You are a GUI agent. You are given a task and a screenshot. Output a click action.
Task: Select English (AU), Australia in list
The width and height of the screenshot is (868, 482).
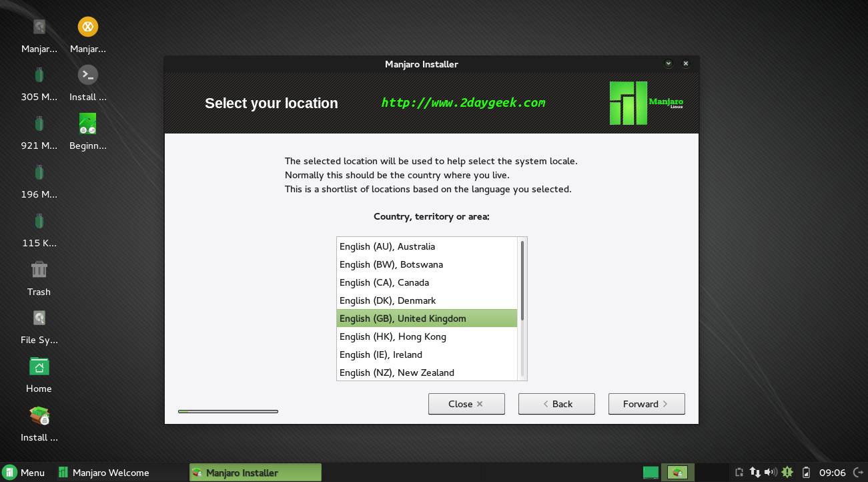click(x=427, y=247)
